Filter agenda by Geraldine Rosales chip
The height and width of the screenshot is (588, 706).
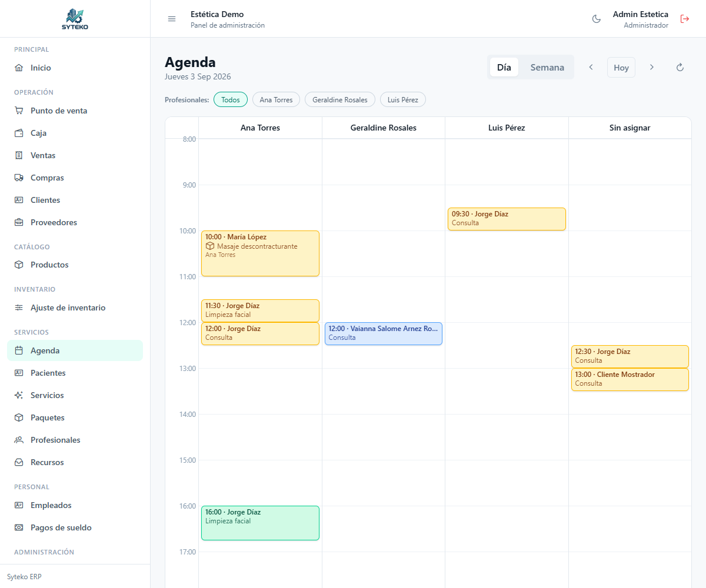[x=340, y=99]
